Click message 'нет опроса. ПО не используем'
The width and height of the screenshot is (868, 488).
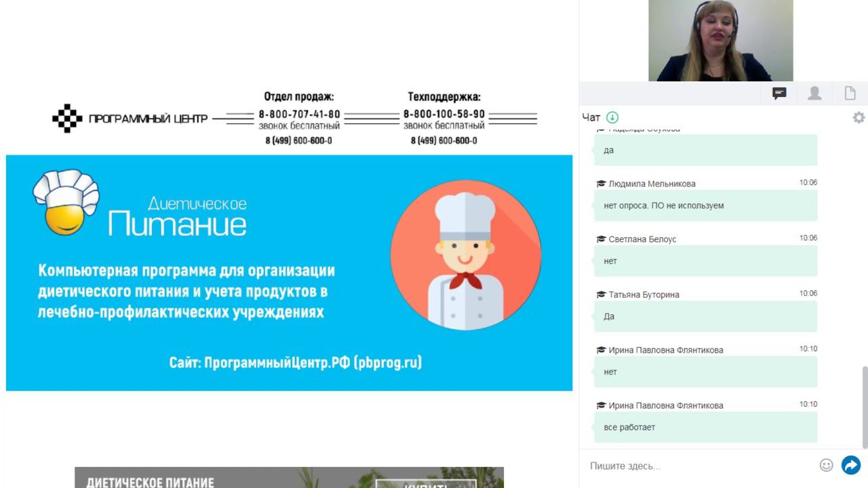(x=705, y=205)
